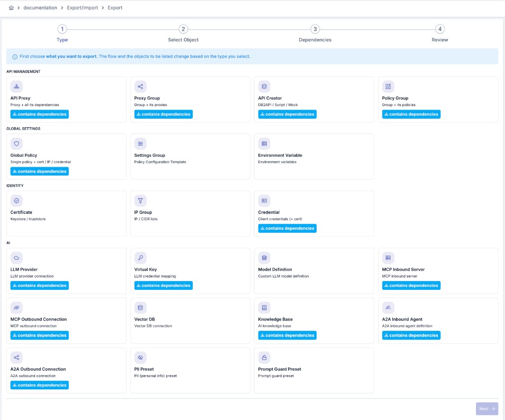The width and height of the screenshot is (505, 420).
Task: Choose the 'Prompt Guard Preset' title text
Action: pyautogui.click(x=280, y=369)
